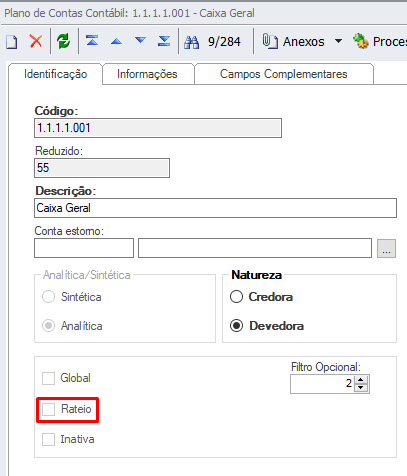Check the Inativa checkbox

48,439
